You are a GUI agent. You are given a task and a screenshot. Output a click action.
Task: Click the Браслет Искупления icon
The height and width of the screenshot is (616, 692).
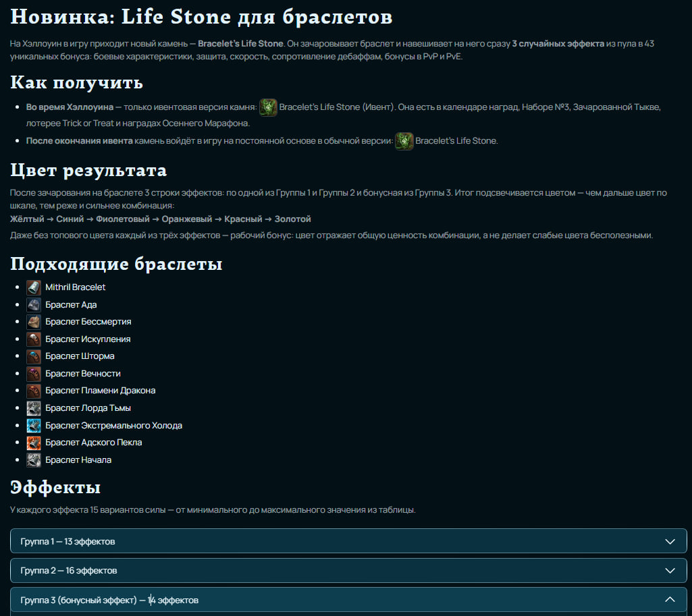[34, 339]
